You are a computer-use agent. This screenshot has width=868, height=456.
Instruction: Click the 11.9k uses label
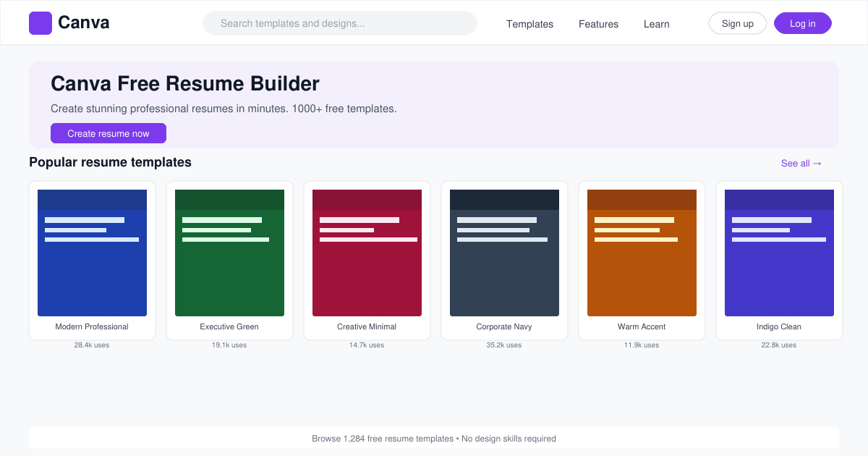click(642, 345)
